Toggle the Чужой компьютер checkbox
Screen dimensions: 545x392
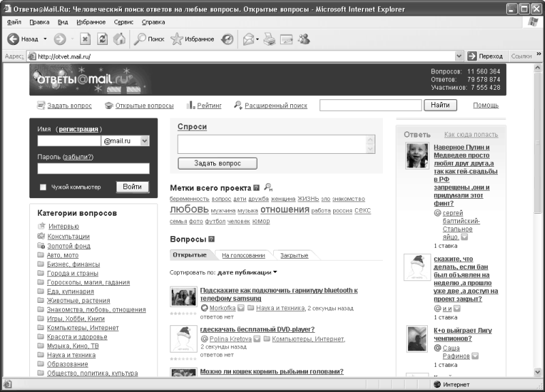(x=43, y=187)
